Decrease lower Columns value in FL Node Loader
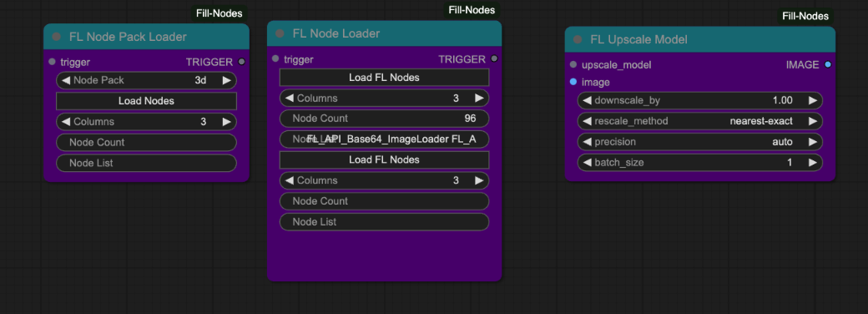Screen dimensions: 868x314 [290, 180]
